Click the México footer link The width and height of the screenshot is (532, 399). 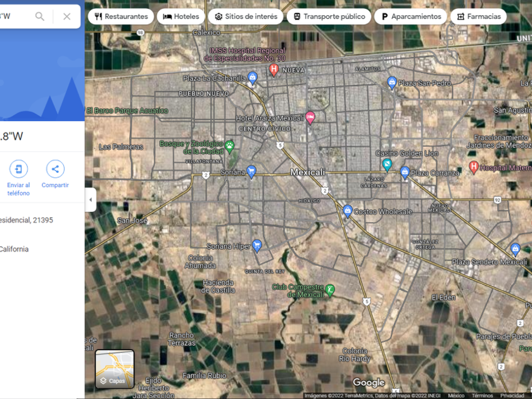point(456,396)
